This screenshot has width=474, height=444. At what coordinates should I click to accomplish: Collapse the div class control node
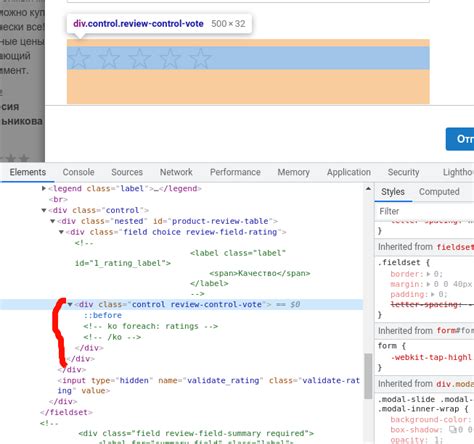[44, 210]
